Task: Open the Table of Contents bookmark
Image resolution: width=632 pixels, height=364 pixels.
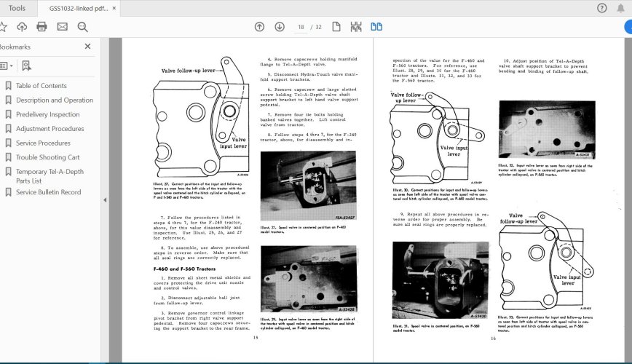Action: pos(41,86)
